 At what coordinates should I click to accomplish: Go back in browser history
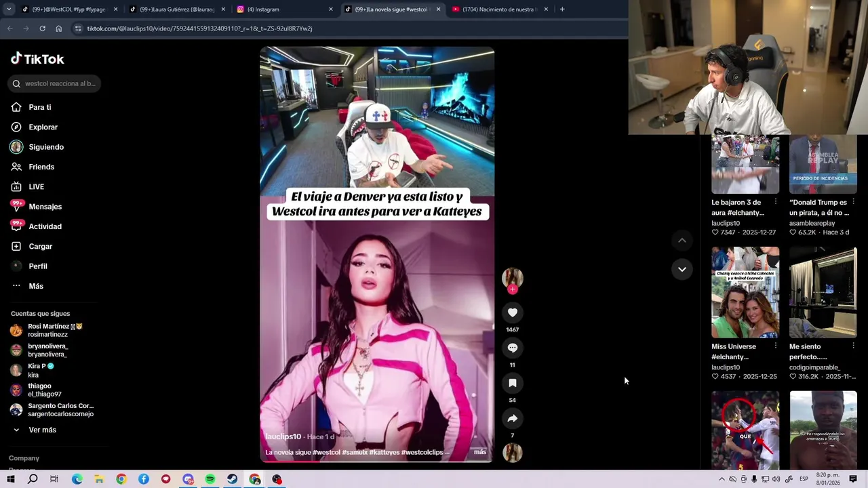[x=9, y=28]
